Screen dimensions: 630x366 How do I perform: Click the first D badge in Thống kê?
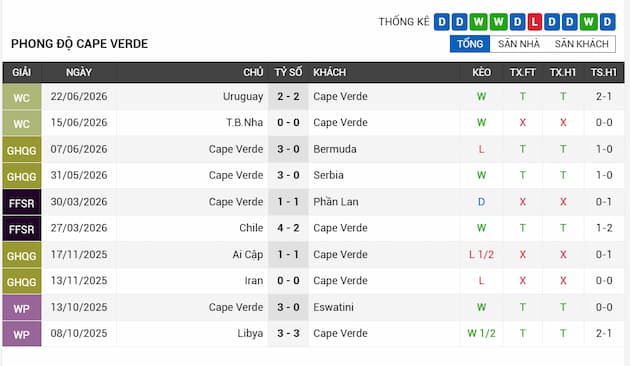coord(442,22)
